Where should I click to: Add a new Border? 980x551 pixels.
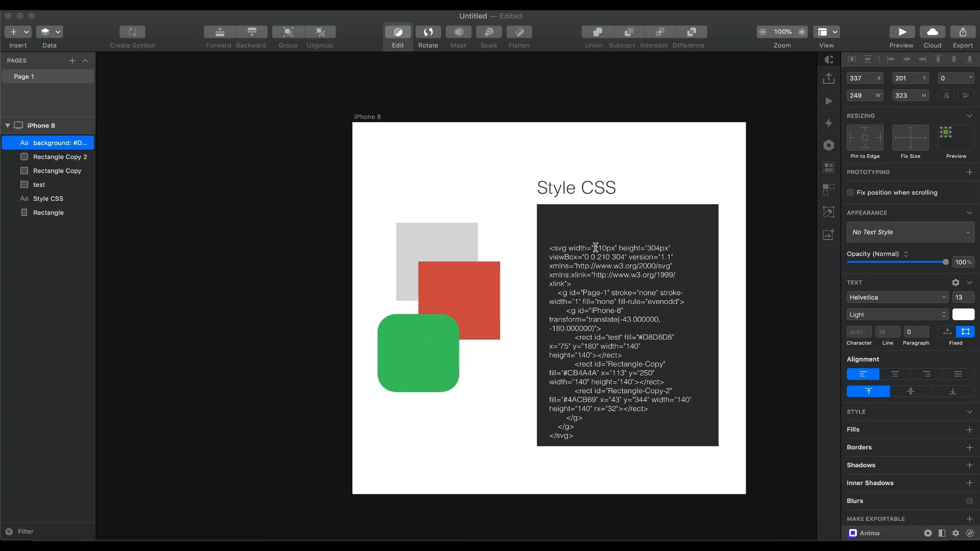(969, 447)
